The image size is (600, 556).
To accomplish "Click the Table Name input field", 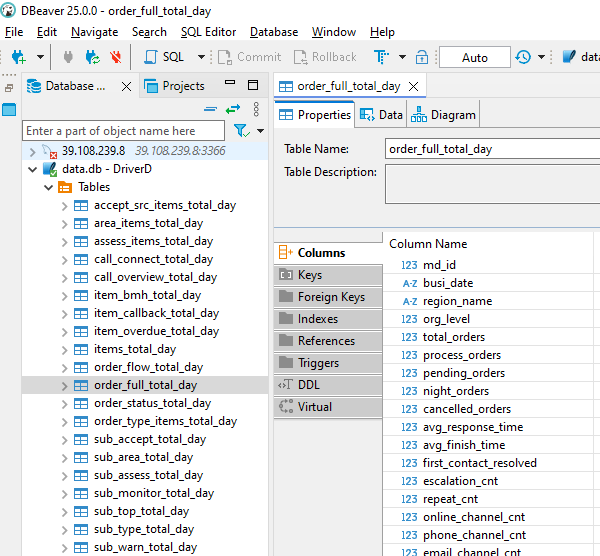I will 492,149.
